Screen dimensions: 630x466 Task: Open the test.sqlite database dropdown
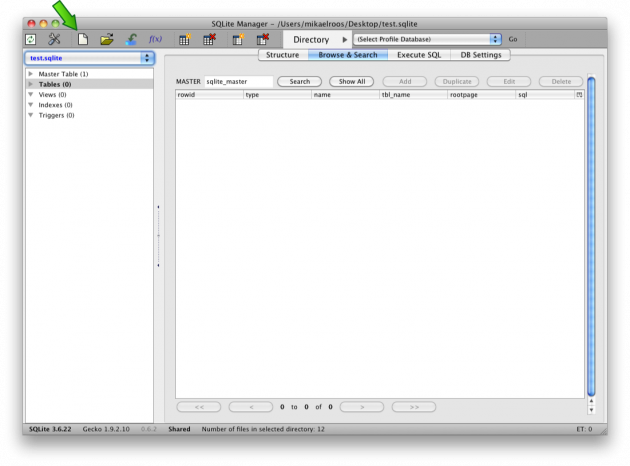89,58
